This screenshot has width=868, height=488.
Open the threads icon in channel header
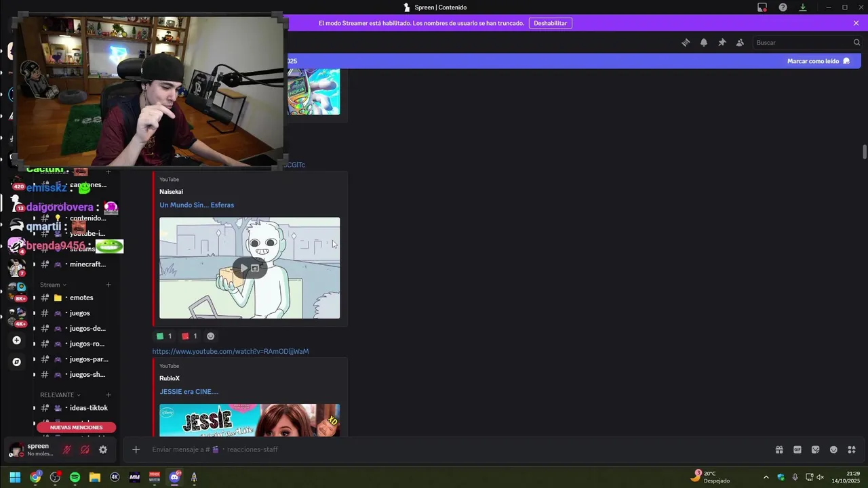coord(686,42)
